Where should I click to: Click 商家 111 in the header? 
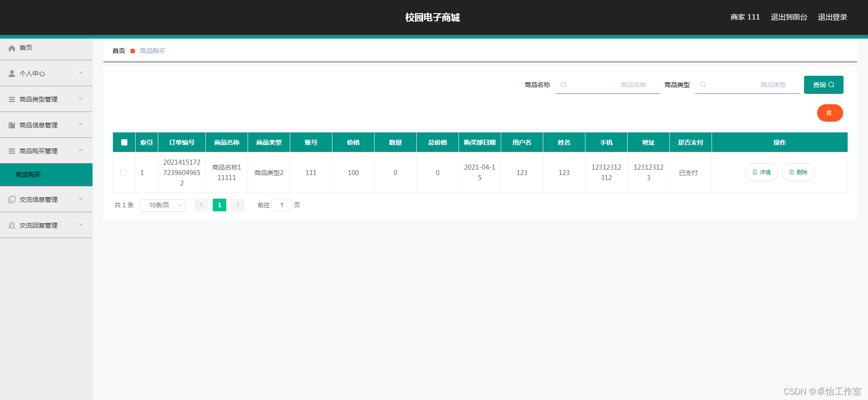(745, 17)
